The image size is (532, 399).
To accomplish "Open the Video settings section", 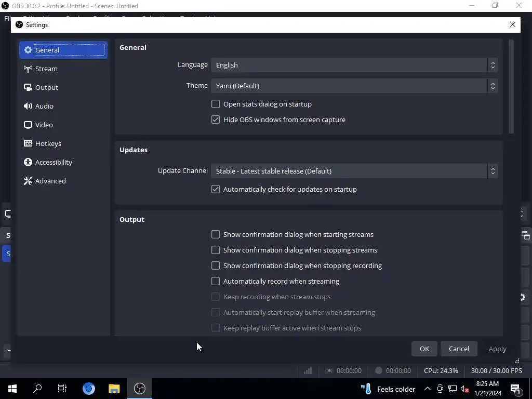I will coord(63,125).
